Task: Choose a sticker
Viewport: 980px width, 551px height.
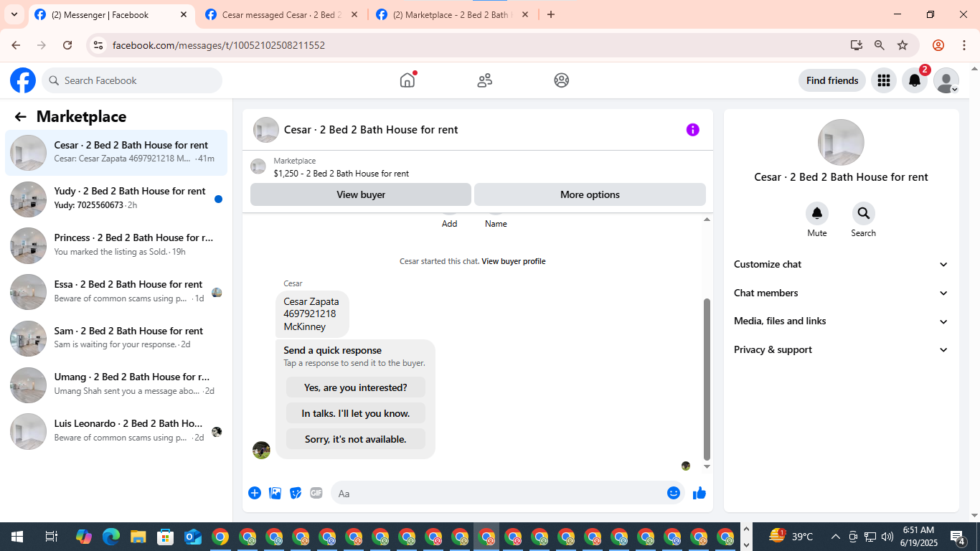Action: pos(296,493)
